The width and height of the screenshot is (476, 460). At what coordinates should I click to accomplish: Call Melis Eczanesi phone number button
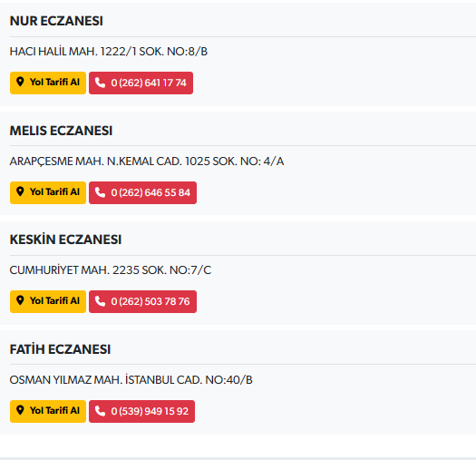click(142, 192)
